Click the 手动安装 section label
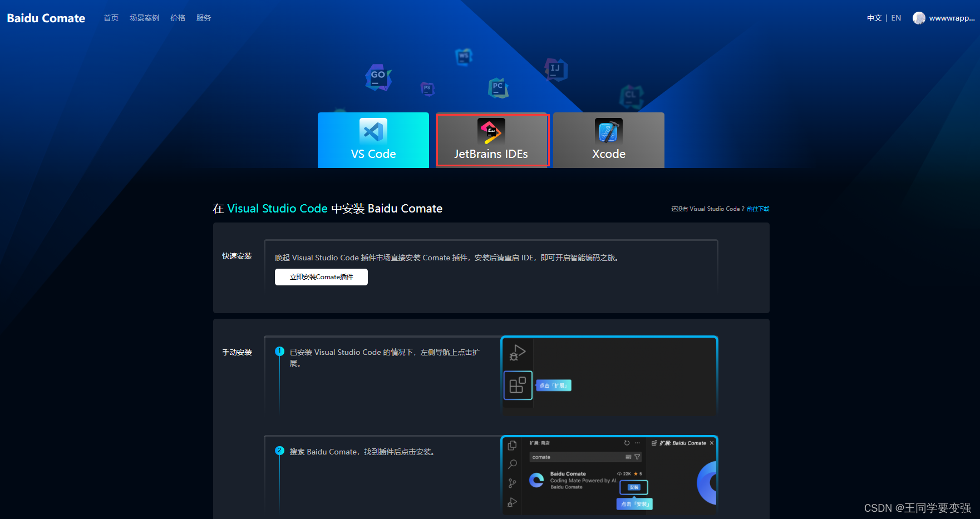Image resolution: width=980 pixels, height=519 pixels. (237, 353)
